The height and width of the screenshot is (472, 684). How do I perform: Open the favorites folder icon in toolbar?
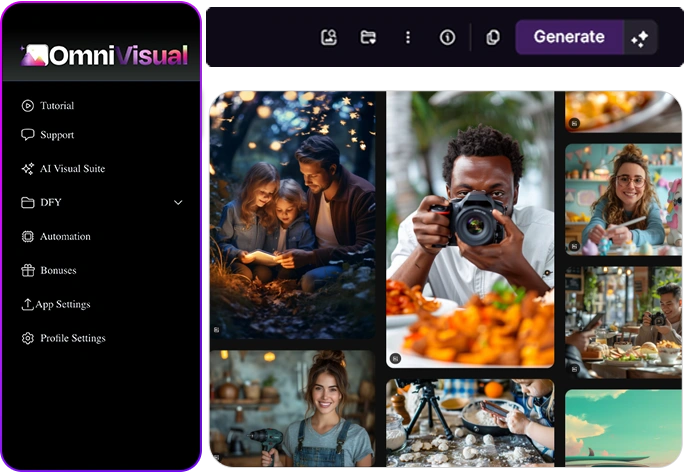point(368,37)
